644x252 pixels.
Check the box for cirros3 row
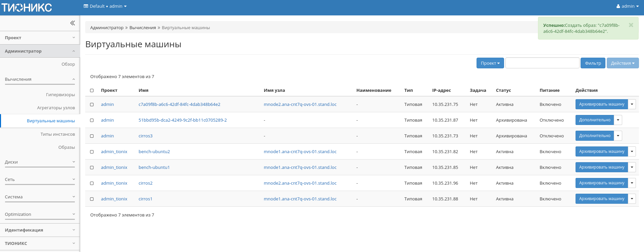(92, 136)
